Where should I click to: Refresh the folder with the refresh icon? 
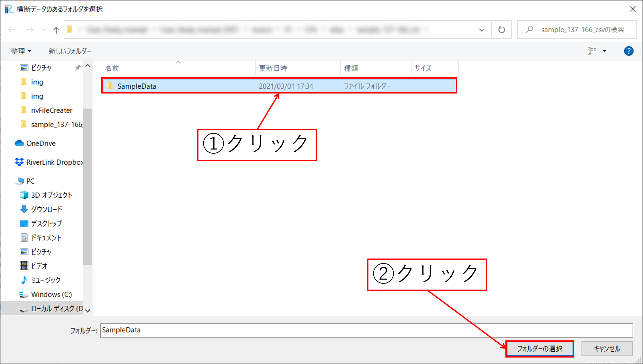501,29
